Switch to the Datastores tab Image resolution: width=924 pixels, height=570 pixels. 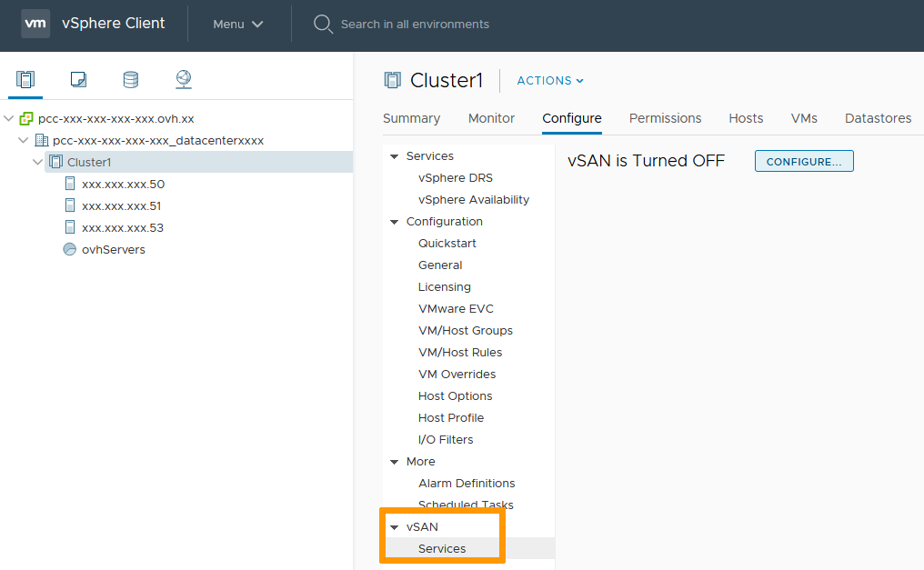pos(877,118)
